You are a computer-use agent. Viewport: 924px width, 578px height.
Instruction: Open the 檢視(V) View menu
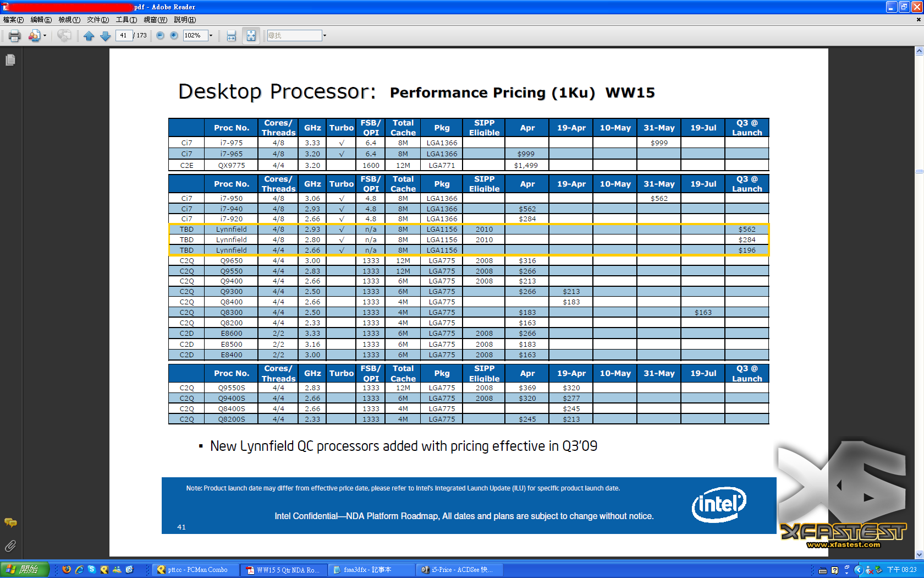point(70,20)
